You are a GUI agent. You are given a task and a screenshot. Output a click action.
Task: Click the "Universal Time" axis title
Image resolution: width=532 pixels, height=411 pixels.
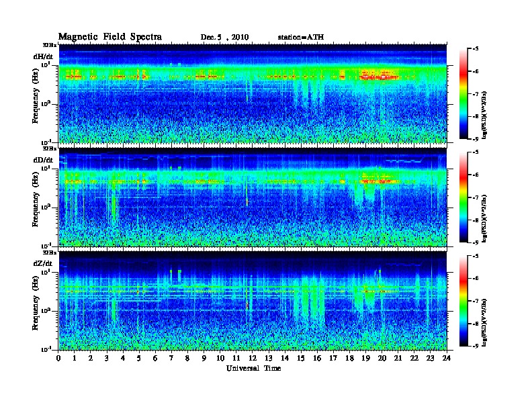tap(253, 368)
